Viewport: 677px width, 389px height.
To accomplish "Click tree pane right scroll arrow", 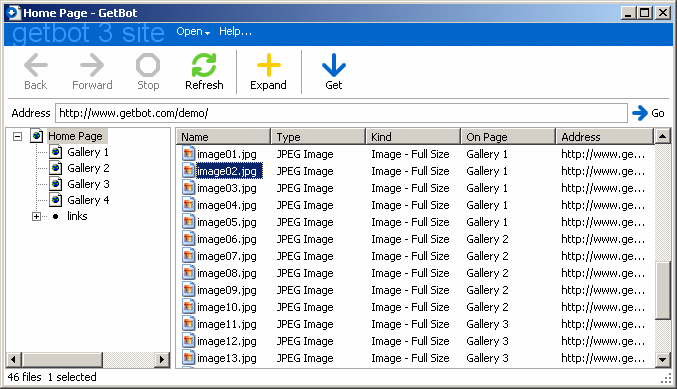I will tap(162, 359).
